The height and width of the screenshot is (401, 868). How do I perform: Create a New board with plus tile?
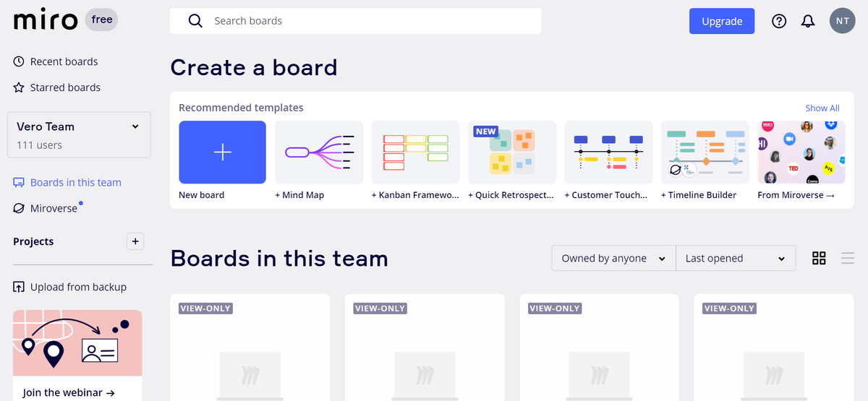(223, 152)
